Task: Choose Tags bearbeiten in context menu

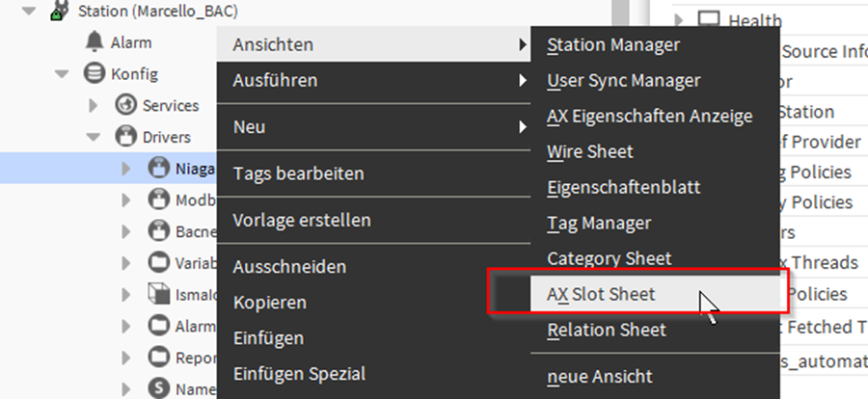Action: [x=298, y=173]
